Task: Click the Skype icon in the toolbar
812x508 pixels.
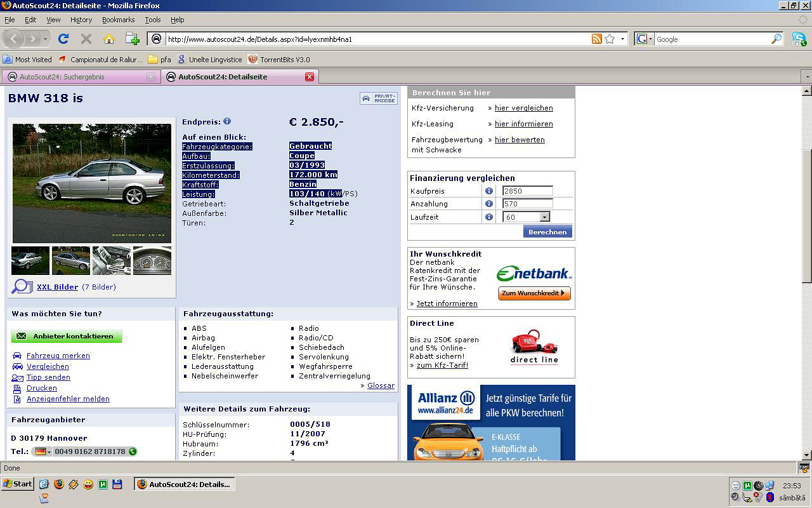Action: point(799,39)
